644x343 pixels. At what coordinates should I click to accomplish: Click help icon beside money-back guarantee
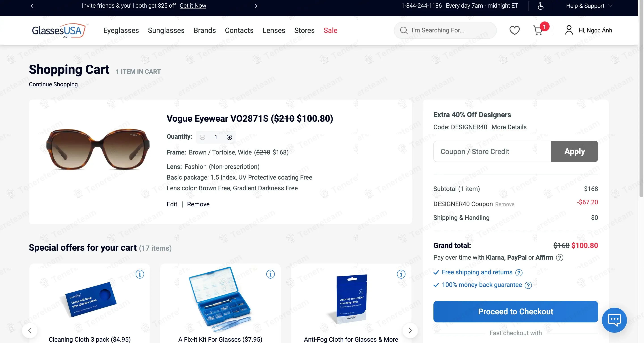pyautogui.click(x=528, y=285)
